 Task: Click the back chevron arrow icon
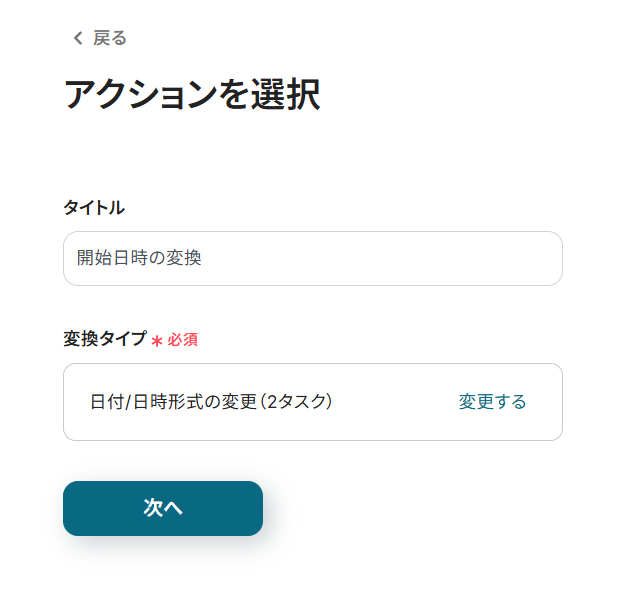coord(78,39)
